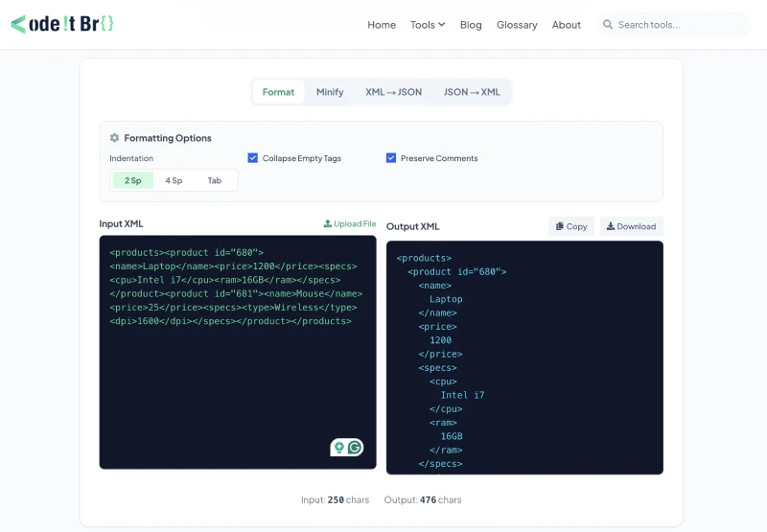The height and width of the screenshot is (532, 767).
Task: Click the 'Input: 250 chars' counter
Action: (x=335, y=499)
